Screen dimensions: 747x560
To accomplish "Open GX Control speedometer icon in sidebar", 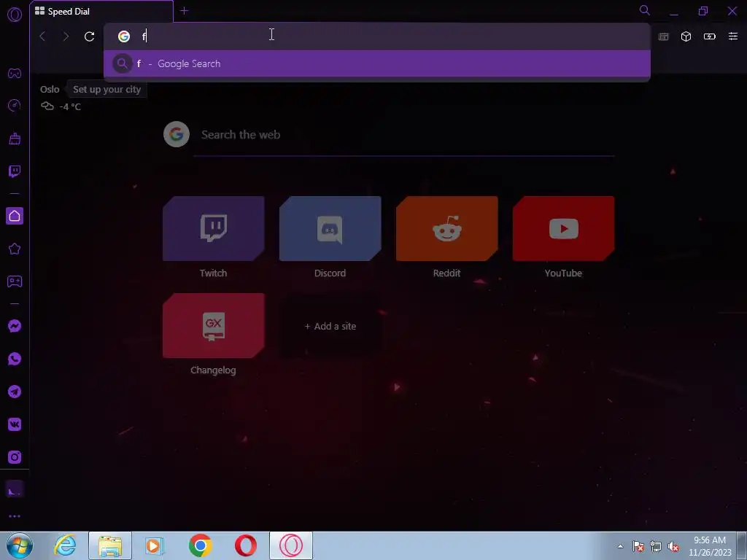I will (x=15, y=105).
